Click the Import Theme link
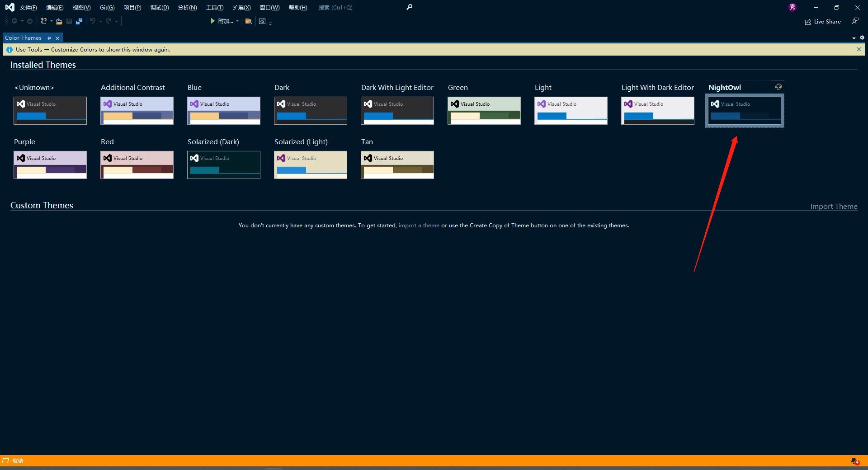The width and height of the screenshot is (868, 470). (833, 207)
